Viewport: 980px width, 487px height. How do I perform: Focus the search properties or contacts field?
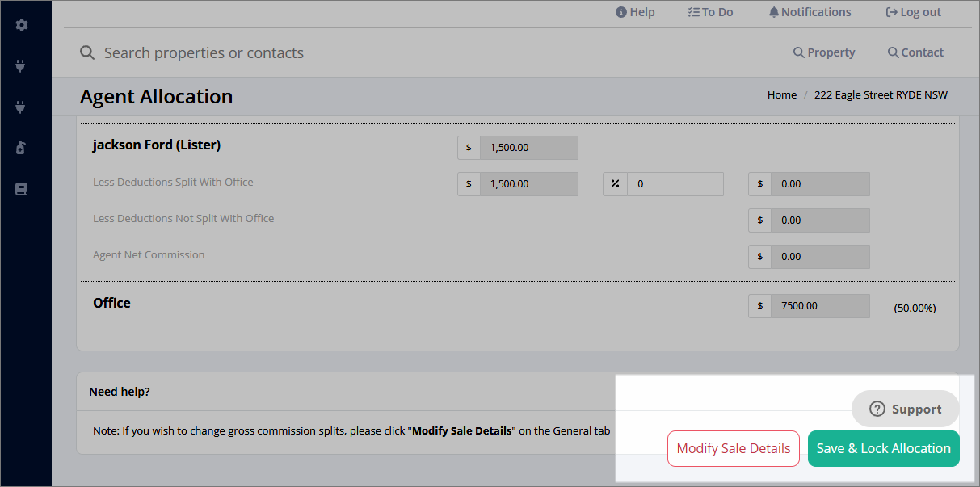[x=428, y=52]
